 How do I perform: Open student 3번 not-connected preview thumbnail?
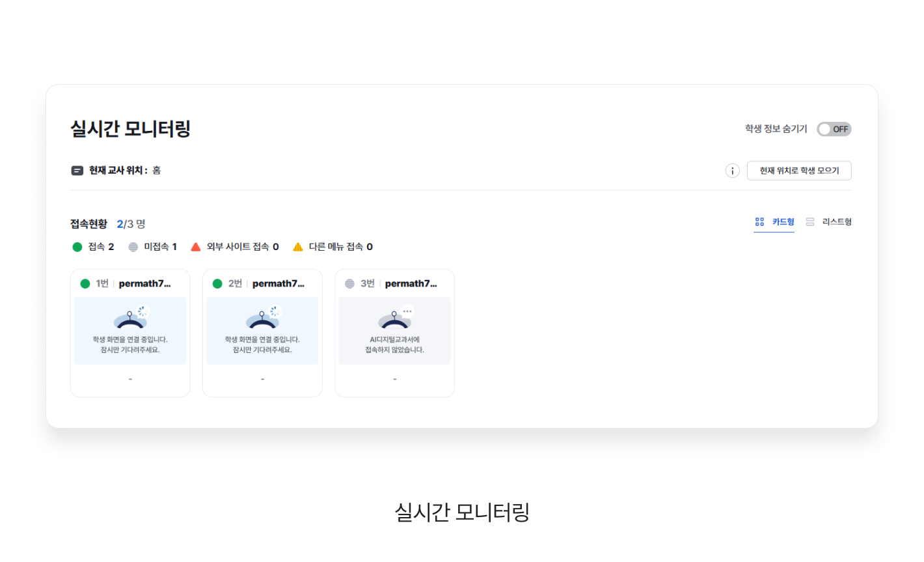(394, 330)
